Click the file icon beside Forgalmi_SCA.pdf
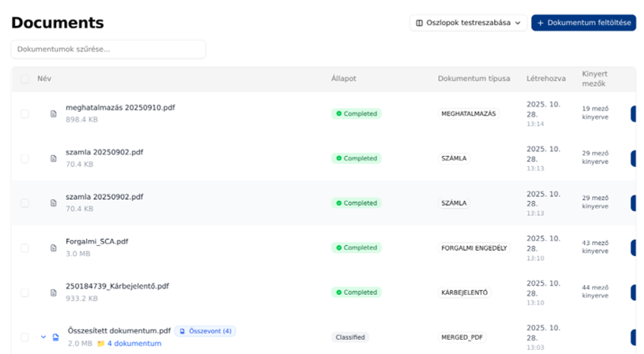Viewport: 644px width, 354px height. coord(54,248)
